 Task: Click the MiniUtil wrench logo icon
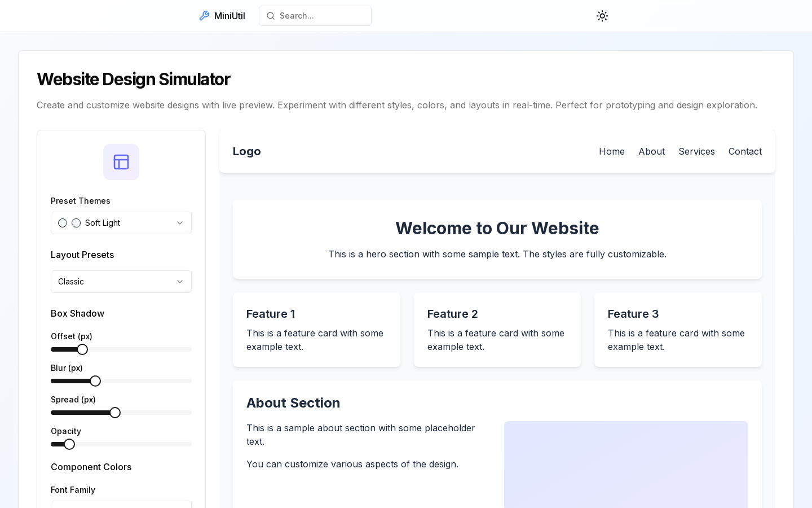coord(204,16)
